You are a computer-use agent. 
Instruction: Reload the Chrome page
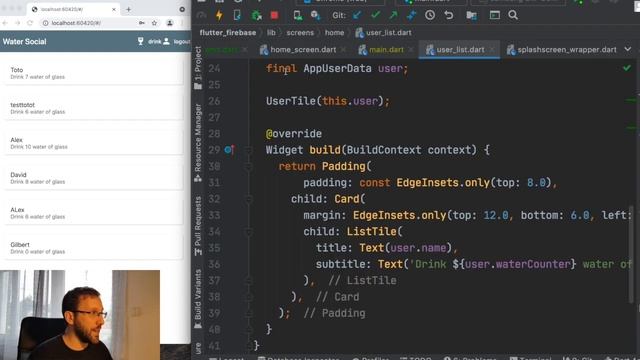30,23
